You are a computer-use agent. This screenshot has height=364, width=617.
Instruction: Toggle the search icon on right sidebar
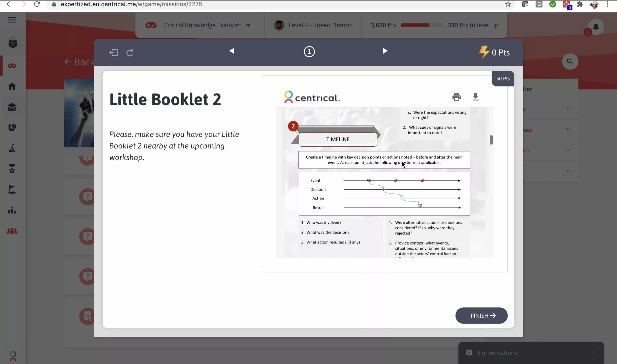[569, 61]
